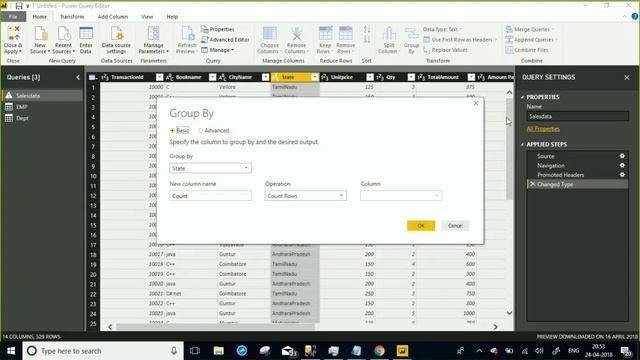This screenshot has height=360, width=640.
Task: Open query Properties in the ribbon
Action: click(218, 29)
